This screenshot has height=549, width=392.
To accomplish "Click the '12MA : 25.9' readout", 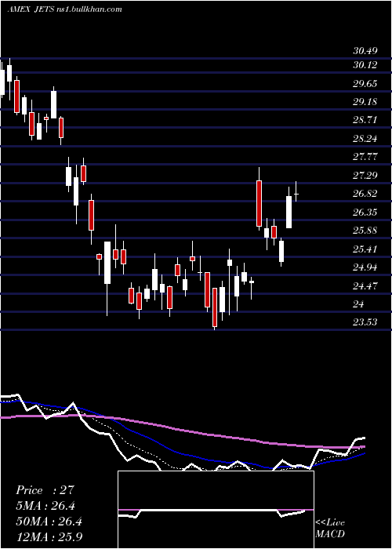I will [x=49, y=536].
